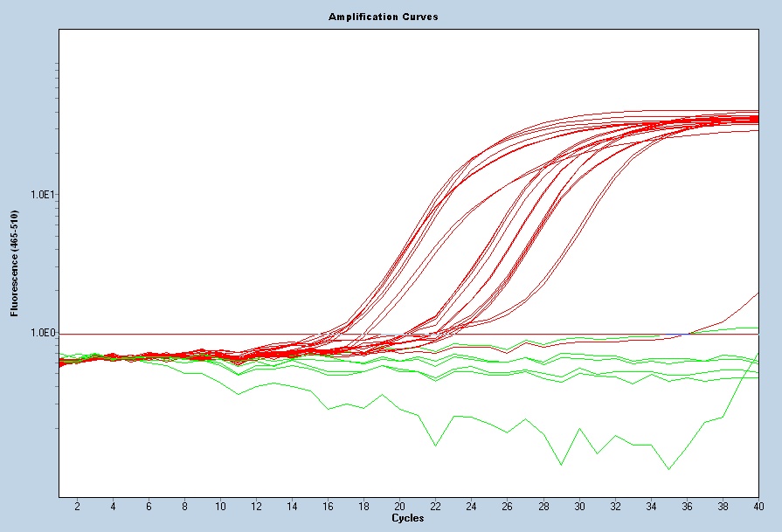Click cycle 14 on the x-axis
Image resolution: width=782 pixels, height=532 pixels.
pyautogui.click(x=292, y=507)
